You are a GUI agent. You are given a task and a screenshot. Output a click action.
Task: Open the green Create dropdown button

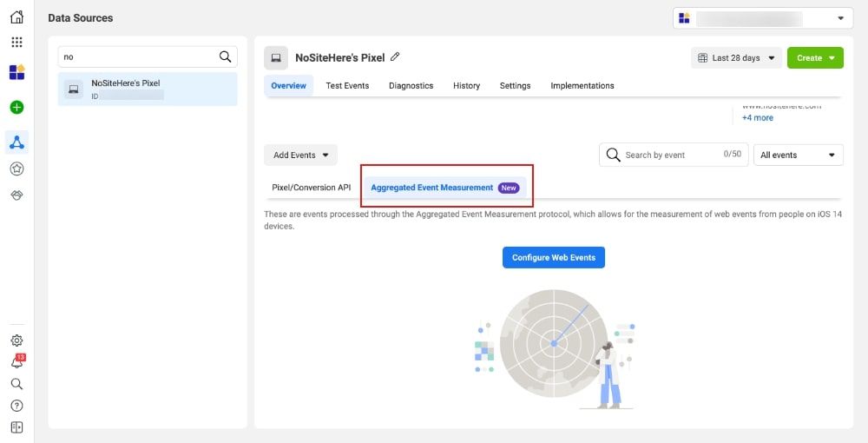click(815, 57)
